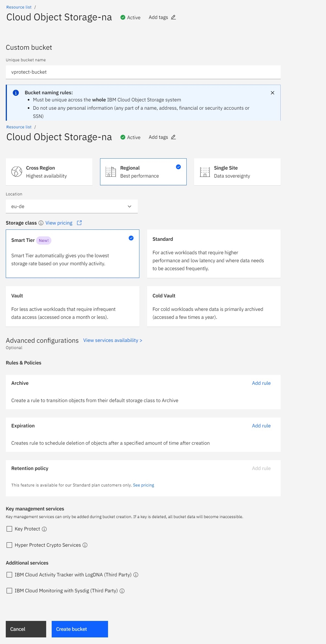Check the Hyper Protect Crypto Services box
Screen dimensions: 326x644
(9, 545)
